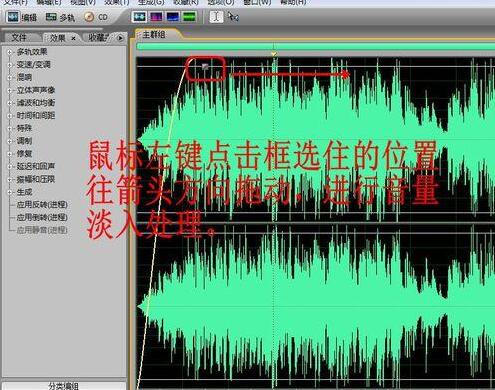Switch to the 收藏 panel tab
495x390 pixels.
click(x=98, y=38)
